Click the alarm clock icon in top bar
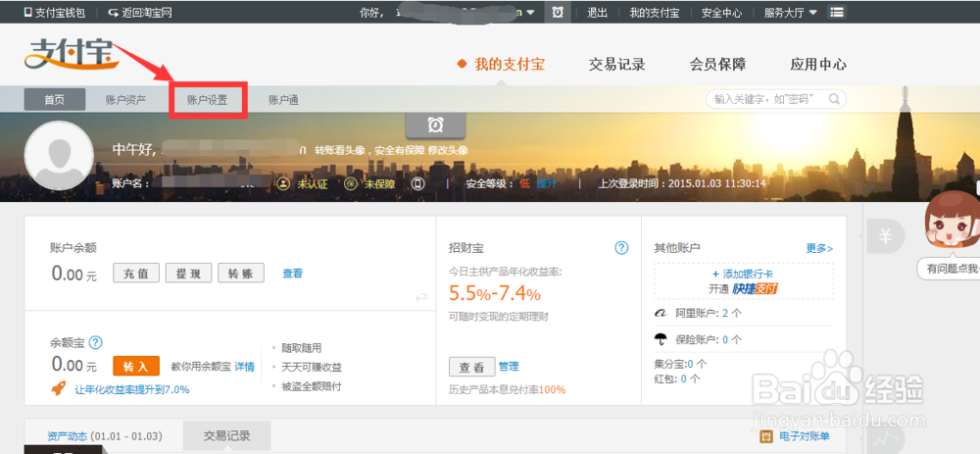The image size is (980, 454). tap(558, 13)
